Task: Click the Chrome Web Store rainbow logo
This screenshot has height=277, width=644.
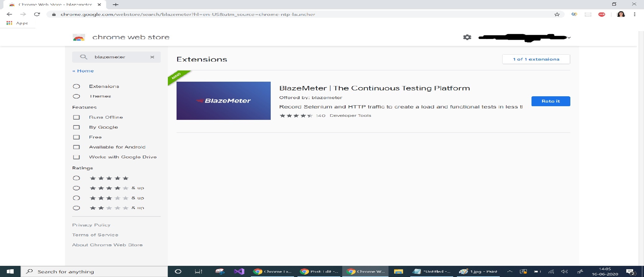Action: coord(79,38)
